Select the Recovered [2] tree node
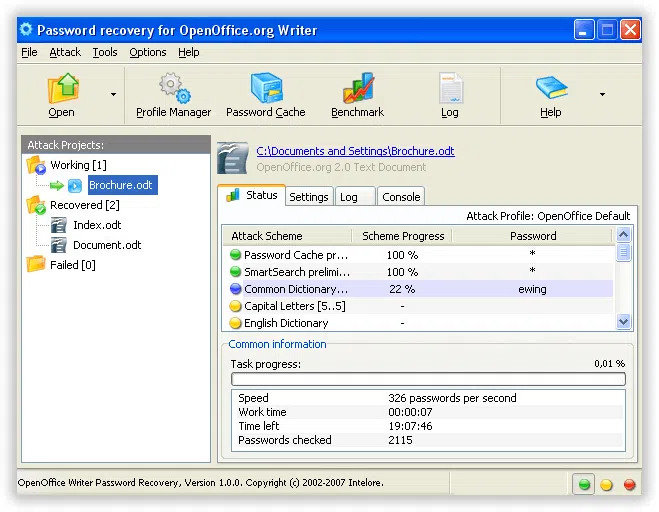Screen dimensions: 659x512 (x=84, y=205)
